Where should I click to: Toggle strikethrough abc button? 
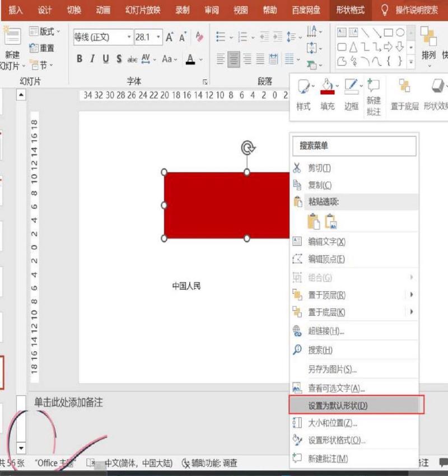point(132,59)
